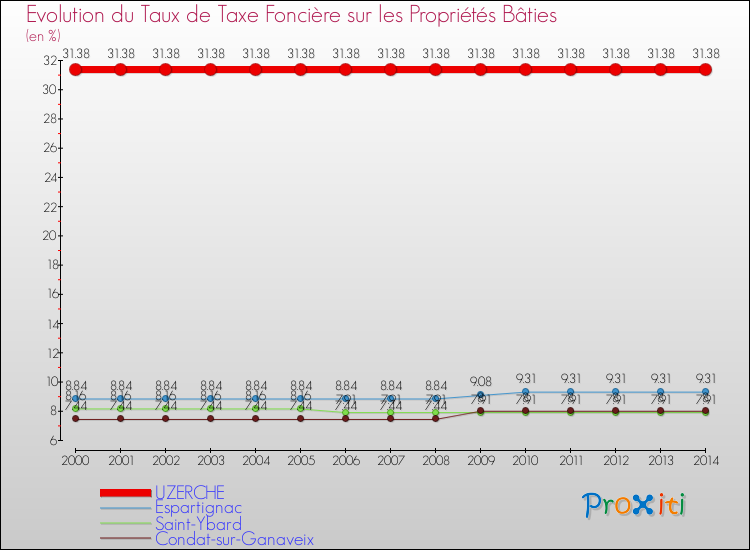The height and width of the screenshot is (550, 750).
Task: Click the 22 y-axis tick label
Action: pyautogui.click(x=50, y=207)
